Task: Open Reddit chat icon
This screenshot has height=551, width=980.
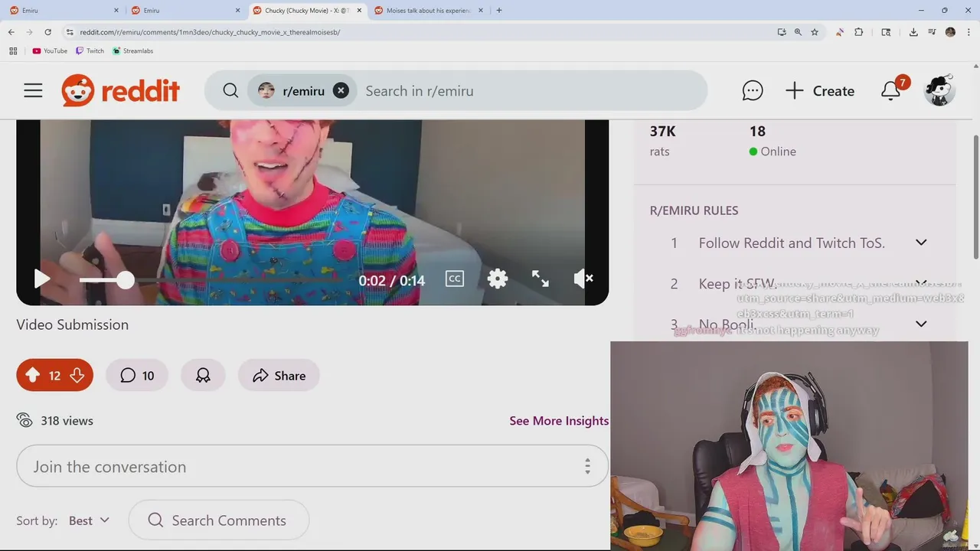Action: pos(753,91)
